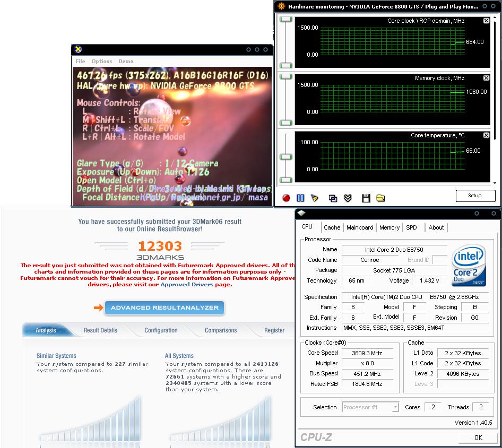Open the File menu in the demo window
Screen dimensions: 502x448
click(x=80, y=61)
